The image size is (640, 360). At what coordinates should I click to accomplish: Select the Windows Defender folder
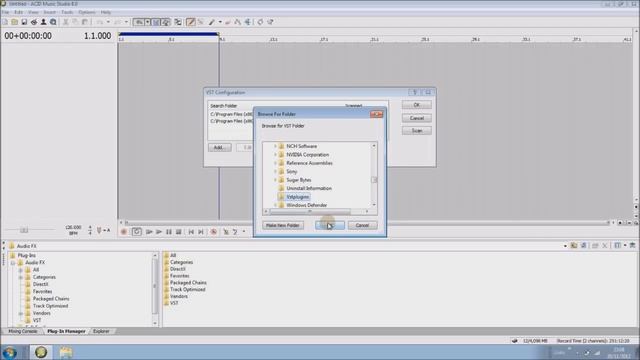pos(307,205)
